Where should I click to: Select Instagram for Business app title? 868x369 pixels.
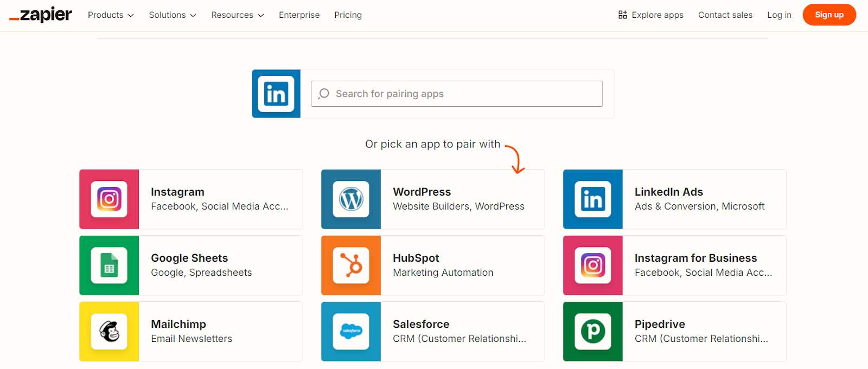[x=695, y=258]
